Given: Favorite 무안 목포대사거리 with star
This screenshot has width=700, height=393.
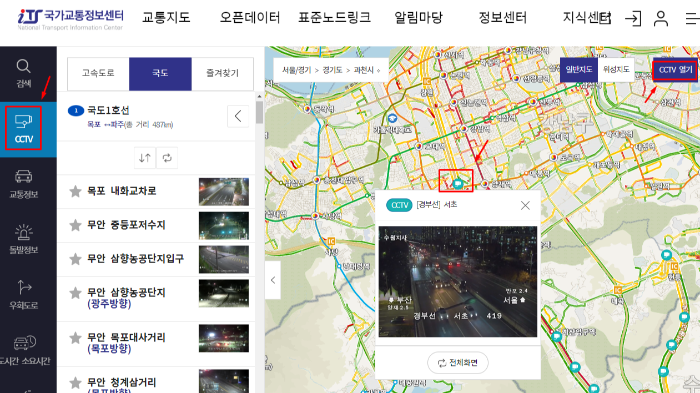Looking at the screenshot, I should (75, 338).
